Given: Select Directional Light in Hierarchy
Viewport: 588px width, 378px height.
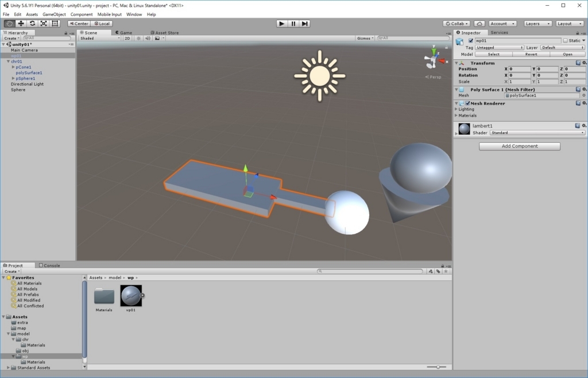Looking at the screenshot, I should [27, 84].
